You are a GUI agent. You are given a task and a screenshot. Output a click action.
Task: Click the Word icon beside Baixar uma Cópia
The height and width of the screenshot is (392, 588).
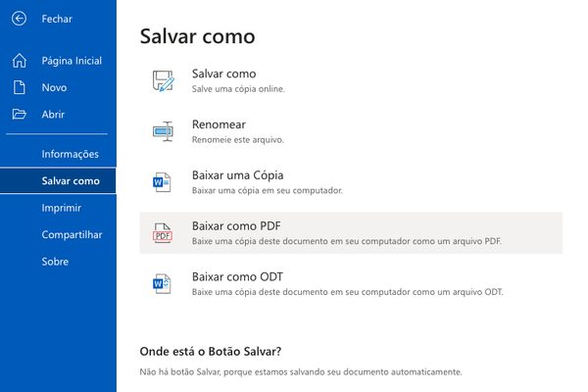162,182
